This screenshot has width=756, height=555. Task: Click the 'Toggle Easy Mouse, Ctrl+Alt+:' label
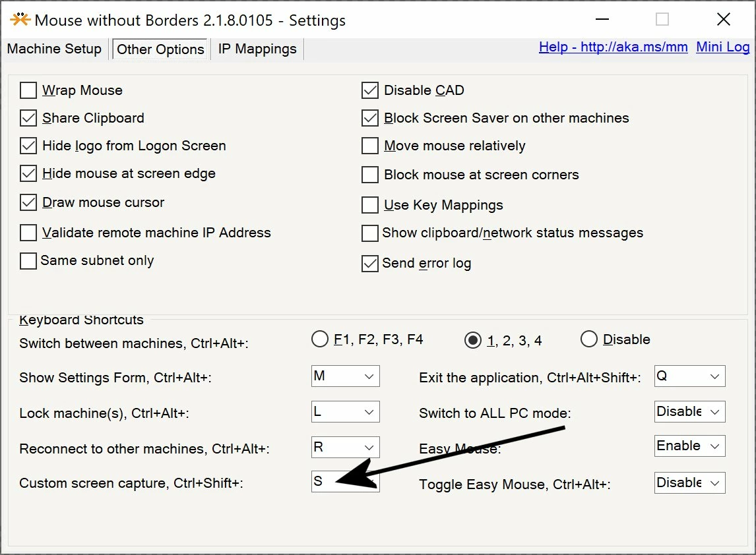515,484
